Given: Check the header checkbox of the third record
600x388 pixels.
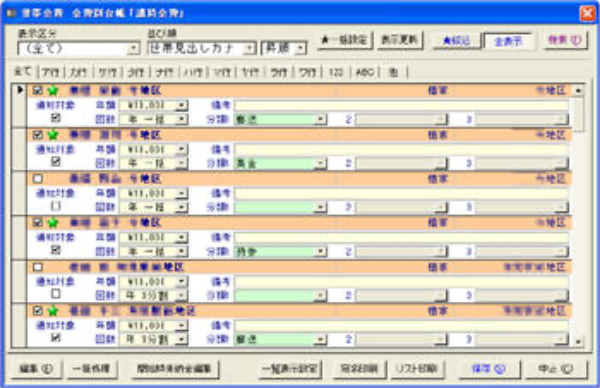Looking at the screenshot, I should 38,179.
